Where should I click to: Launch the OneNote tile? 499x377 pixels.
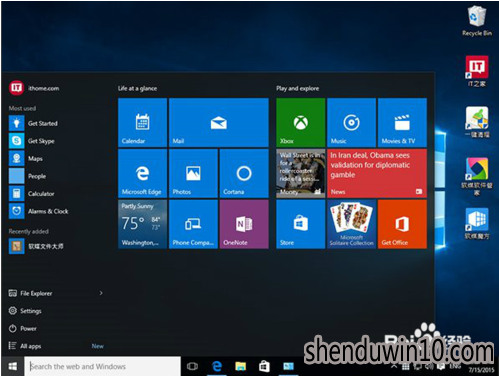(244, 224)
